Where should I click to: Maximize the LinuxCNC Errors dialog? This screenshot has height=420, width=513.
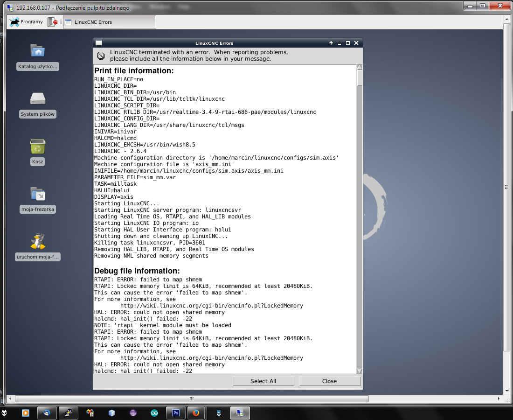click(x=348, y=43)
